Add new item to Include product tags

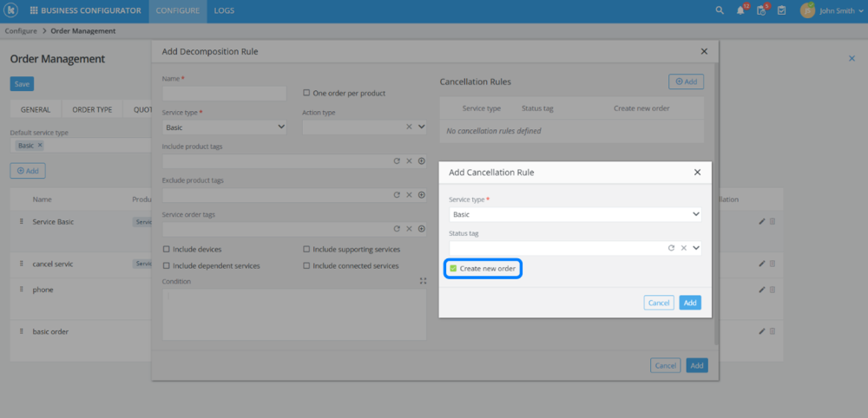tap(422, 160)
